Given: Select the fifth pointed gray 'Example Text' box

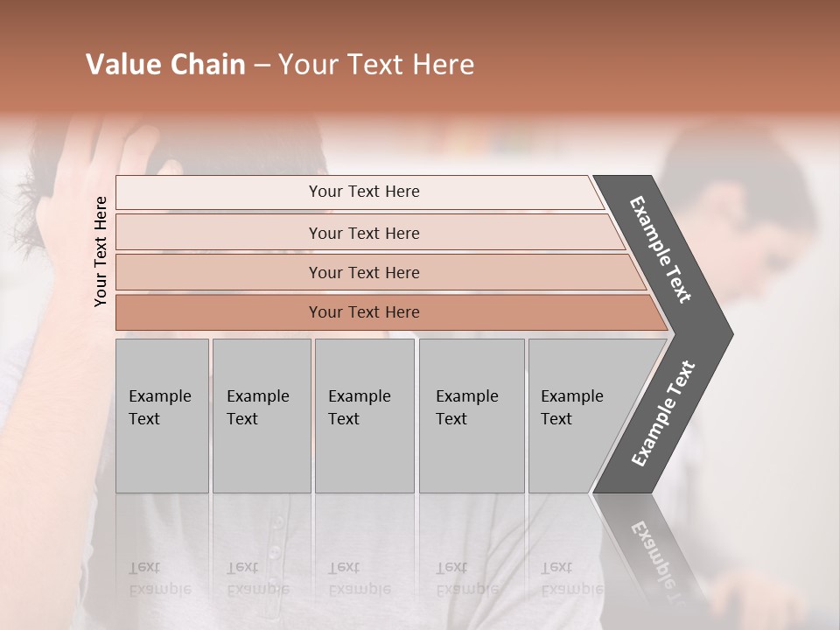Looking at the screenshot, I should click(577, 416).
